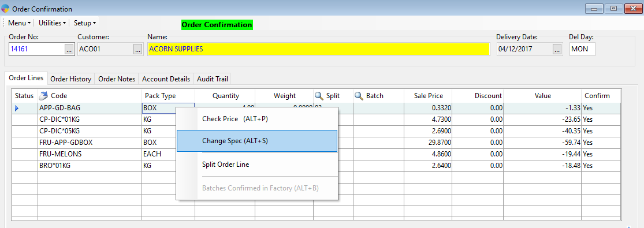Click Batches Confirmed in Factory menu entry
The height and width of the screenshot is (228, 644).
(256, 188)
